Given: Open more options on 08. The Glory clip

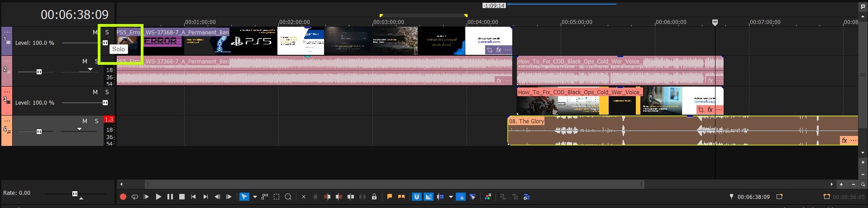Looking at the screenshot, I should pyautogui.click(x=854, y=140).
